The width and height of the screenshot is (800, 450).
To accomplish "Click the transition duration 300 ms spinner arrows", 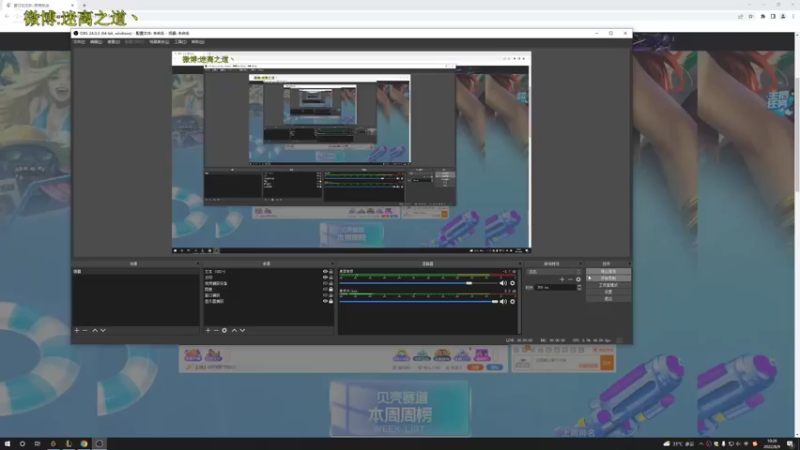I will pyautogui.click(x=579, y=287).
